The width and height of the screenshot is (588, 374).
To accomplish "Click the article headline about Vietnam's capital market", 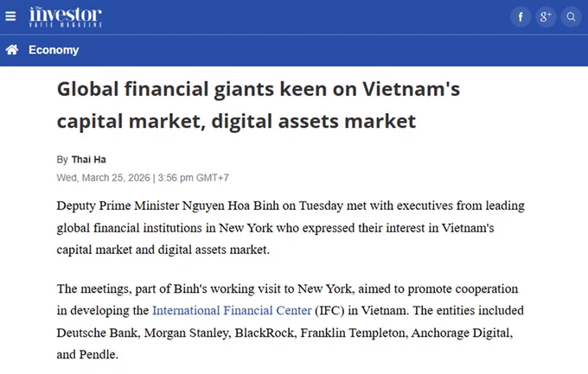I will pos(259,105).
